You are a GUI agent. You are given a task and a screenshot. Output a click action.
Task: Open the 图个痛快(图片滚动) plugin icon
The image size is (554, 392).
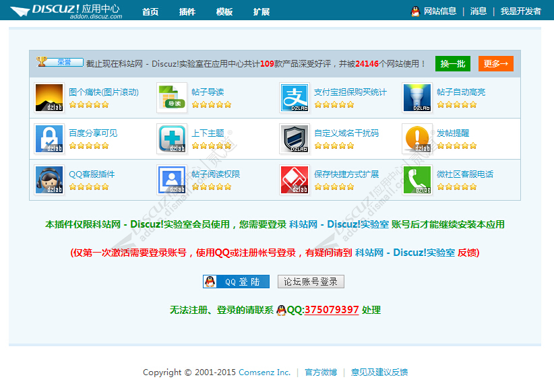coord(49,98)
